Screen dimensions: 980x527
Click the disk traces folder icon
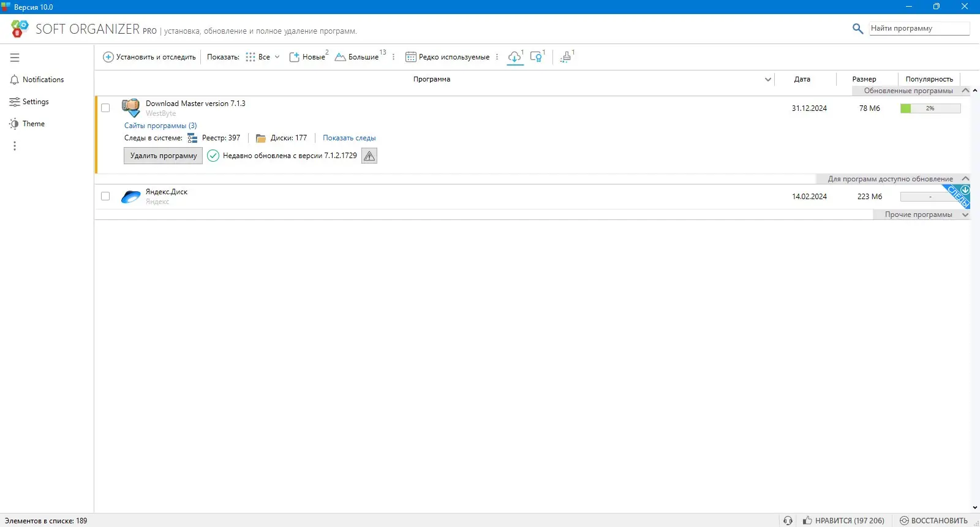tap(261, 138)
